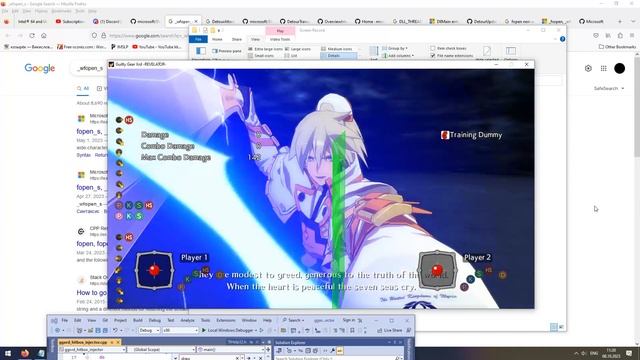This screenshot has width=640, height=360.
Task: Open the IMSLP bookmark
Action: pyautogui.click(x=120, y=47)
